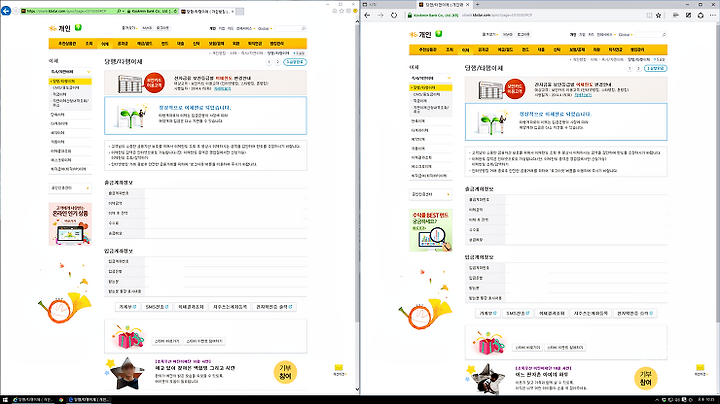The image size is (720, 404).
Task: Switch to Edge taskbar item
Action: coord(89,400)
